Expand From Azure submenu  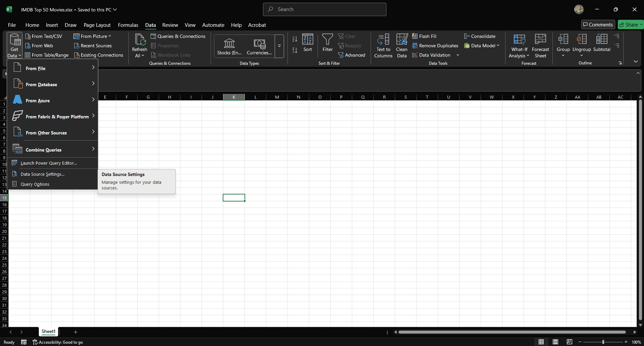[53, 100]
